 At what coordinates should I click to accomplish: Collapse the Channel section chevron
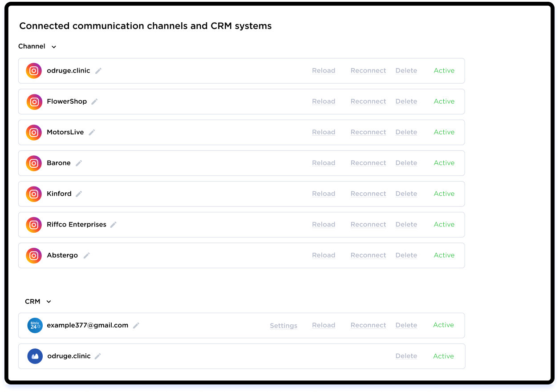[x=54, y=47]
